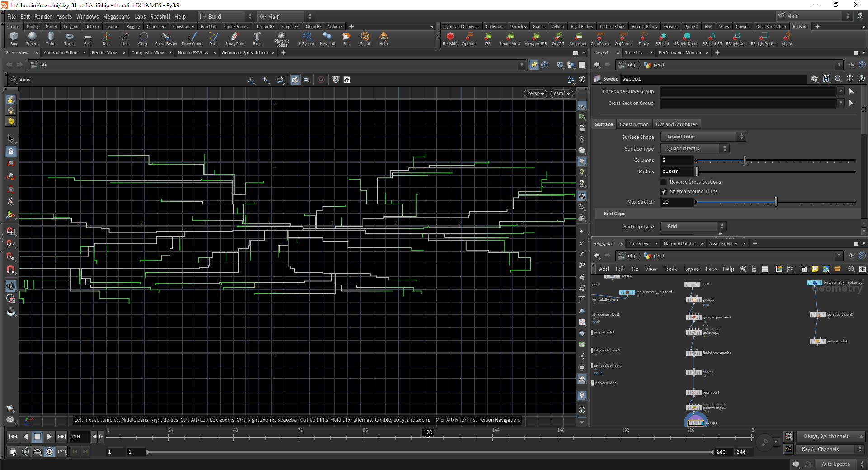
Task: Switch to UVs and Attributes tab
Action: pyautogui.click(x=676, y=124)
